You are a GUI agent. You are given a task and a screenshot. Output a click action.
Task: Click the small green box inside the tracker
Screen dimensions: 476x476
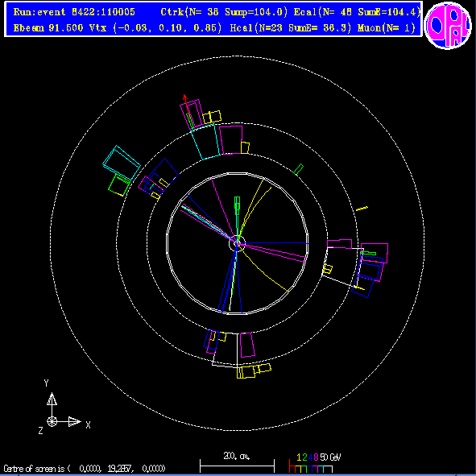point(237,206)
